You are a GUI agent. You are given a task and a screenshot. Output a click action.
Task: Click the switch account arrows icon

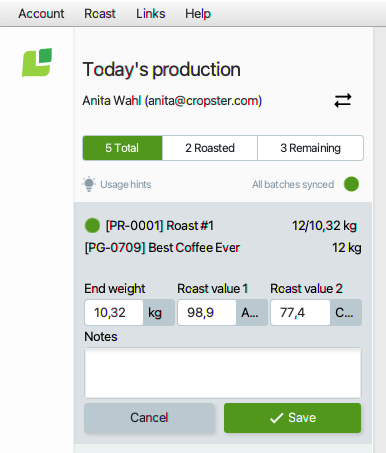(343, 100)
